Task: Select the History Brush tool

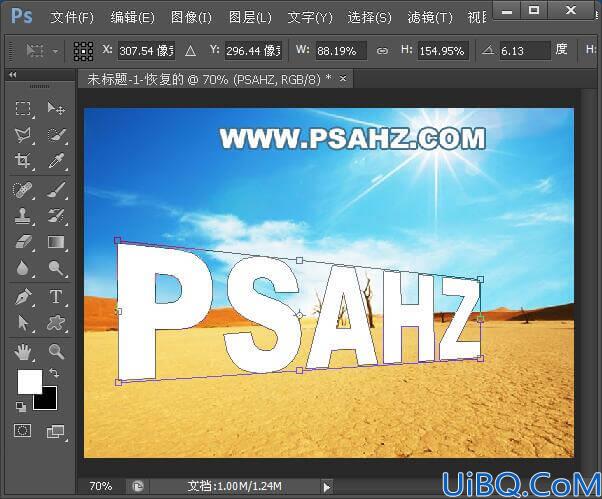Action: (x=56, y=216)
